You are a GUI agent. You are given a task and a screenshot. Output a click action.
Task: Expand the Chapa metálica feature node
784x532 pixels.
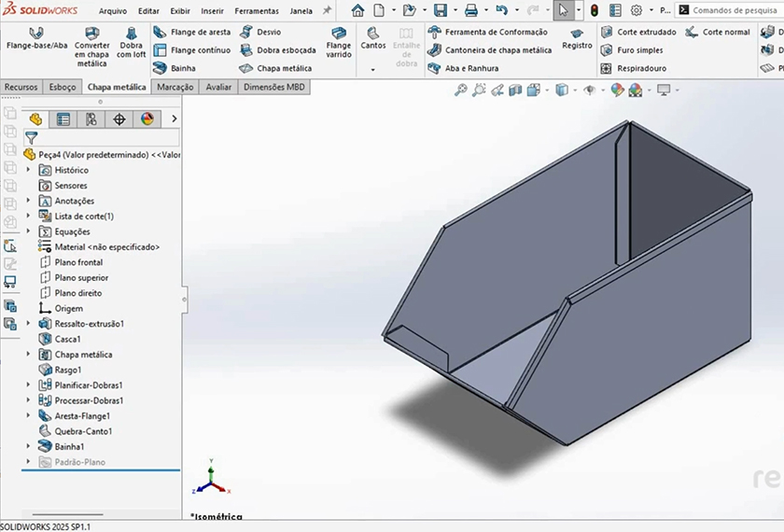[x=28, y=355]
